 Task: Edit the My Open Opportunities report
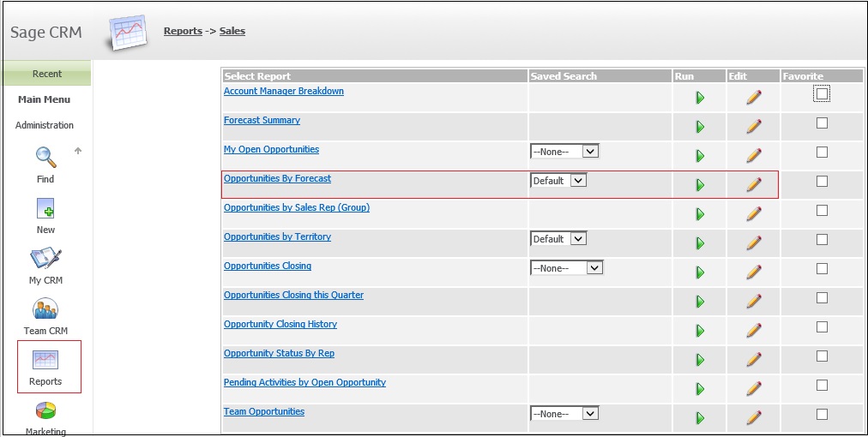(753, 155)
